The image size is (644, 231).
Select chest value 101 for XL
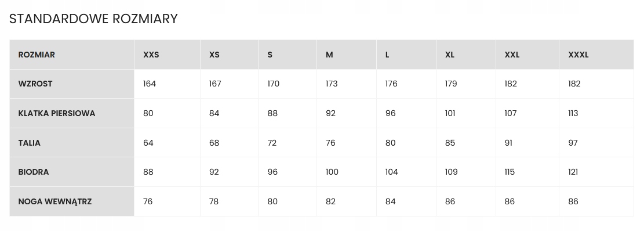(x=450, y=113)
